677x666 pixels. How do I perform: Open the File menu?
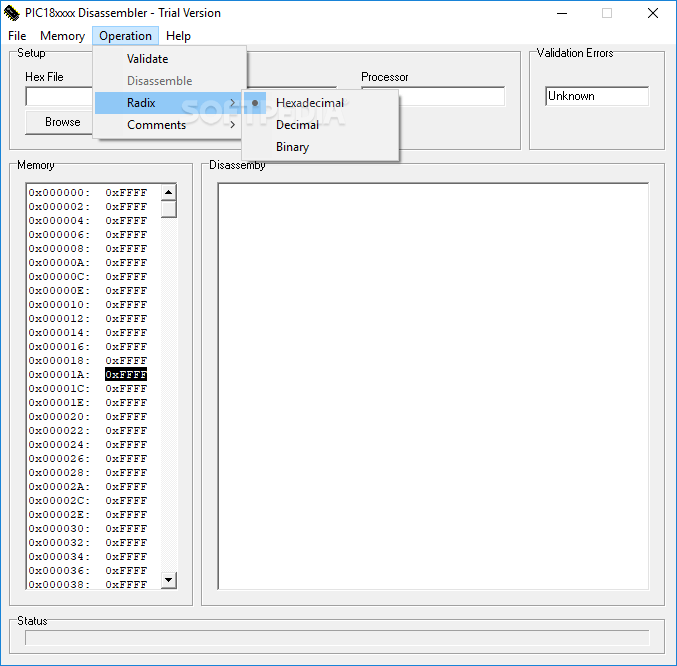[17, 36]
